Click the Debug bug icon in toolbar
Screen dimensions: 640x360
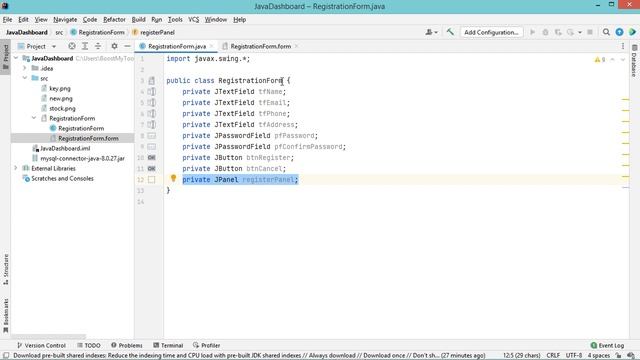[x=545, y=32]
